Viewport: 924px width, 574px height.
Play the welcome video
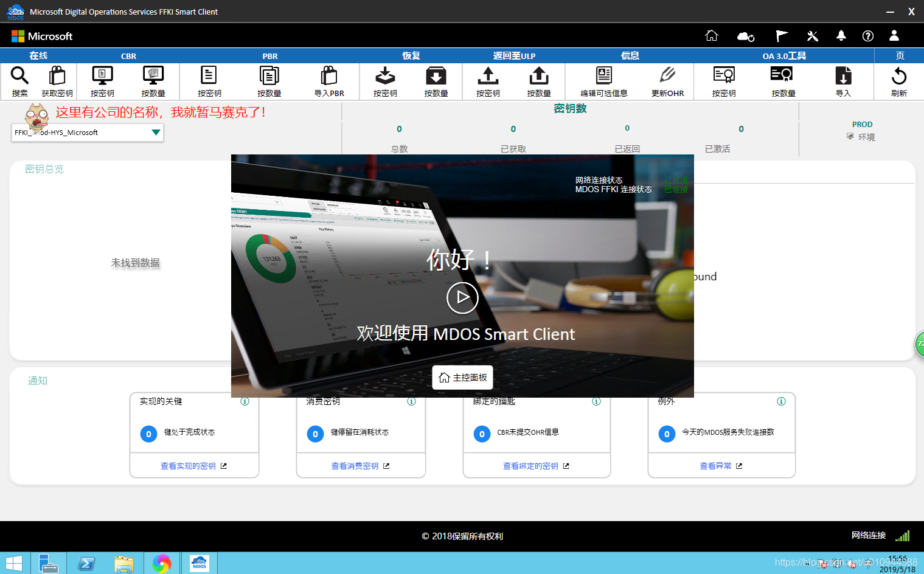point(462,297)
